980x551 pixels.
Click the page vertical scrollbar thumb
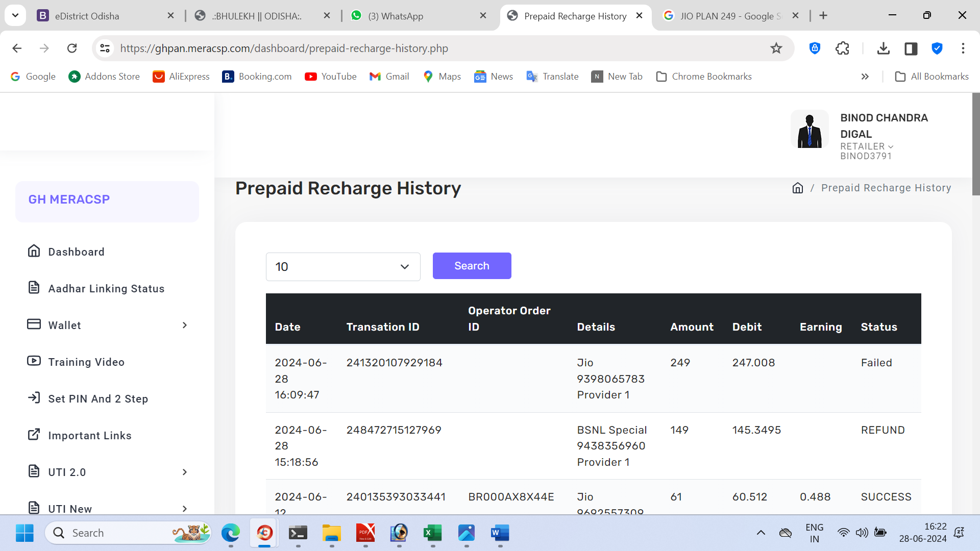pyautogui.click(x=976, y=144)
